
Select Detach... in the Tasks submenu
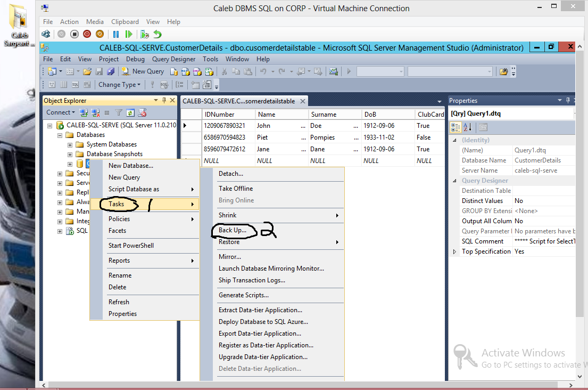tap(230, 174)
